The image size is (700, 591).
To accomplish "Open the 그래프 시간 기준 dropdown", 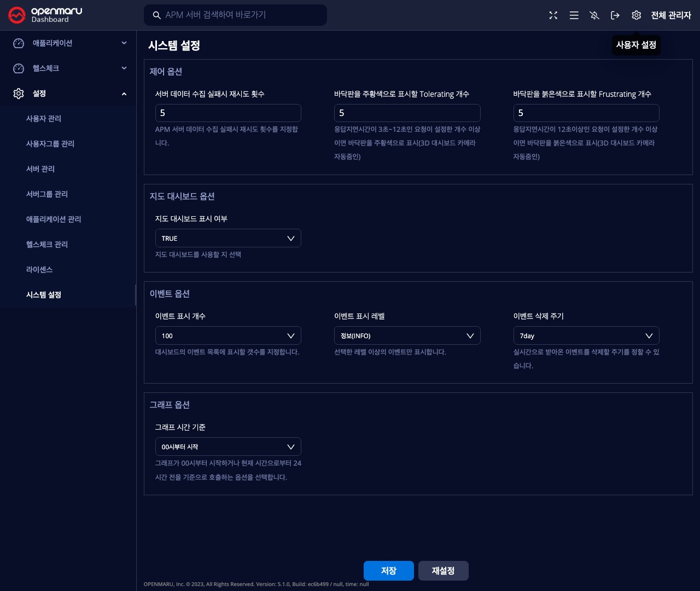I will click(x=228, y=447).
